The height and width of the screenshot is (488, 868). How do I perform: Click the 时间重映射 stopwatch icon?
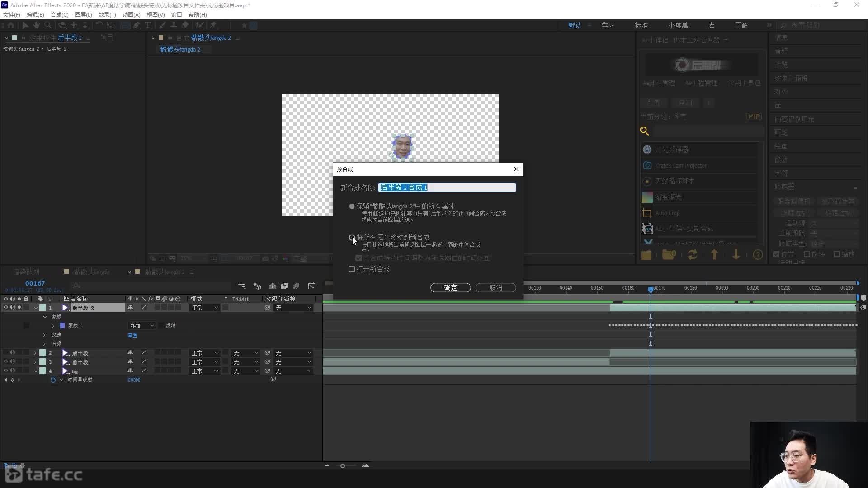tap(53, 380)
